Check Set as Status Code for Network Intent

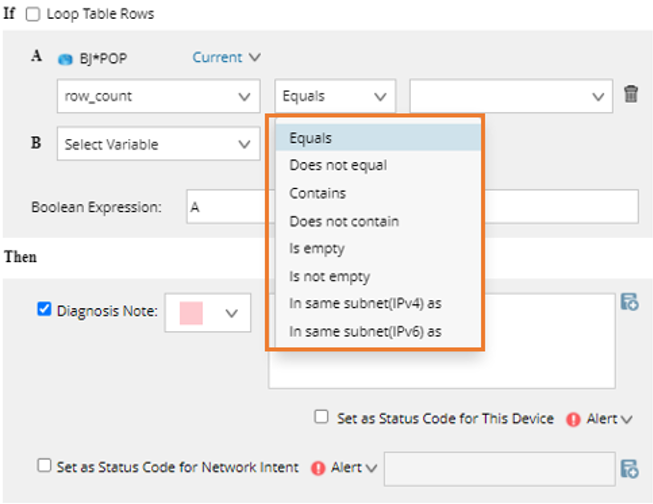pyautogui.click(x=44, y=465)
